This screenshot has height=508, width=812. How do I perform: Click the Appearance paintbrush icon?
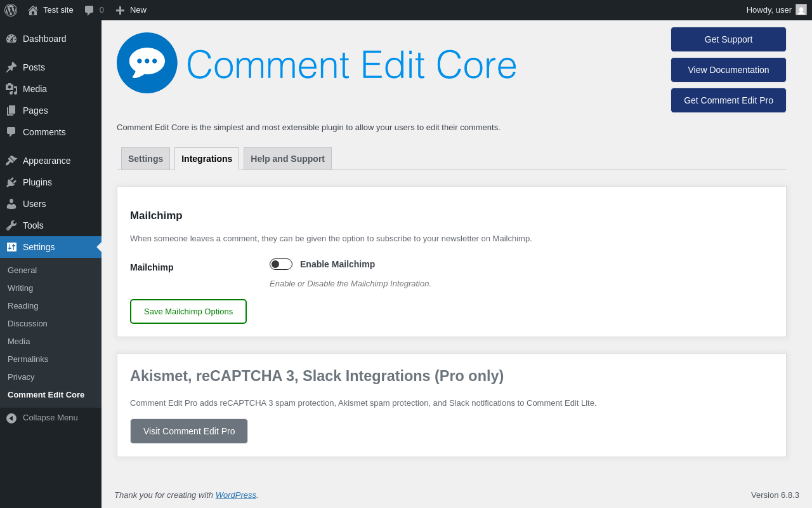click(x=11, y=161)
